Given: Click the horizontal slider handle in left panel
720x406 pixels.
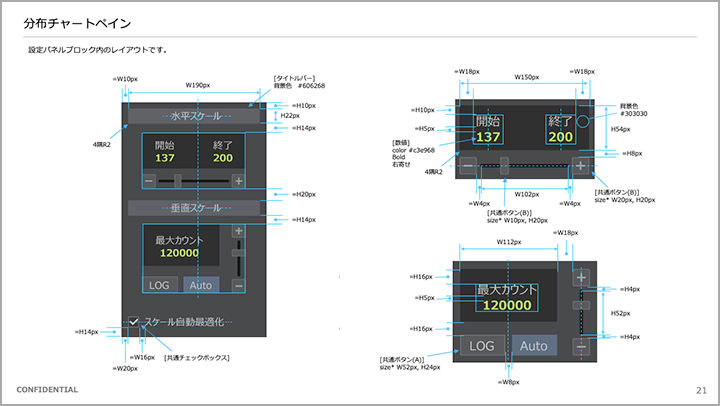Looking at the screenshot, I should point(177,181).
